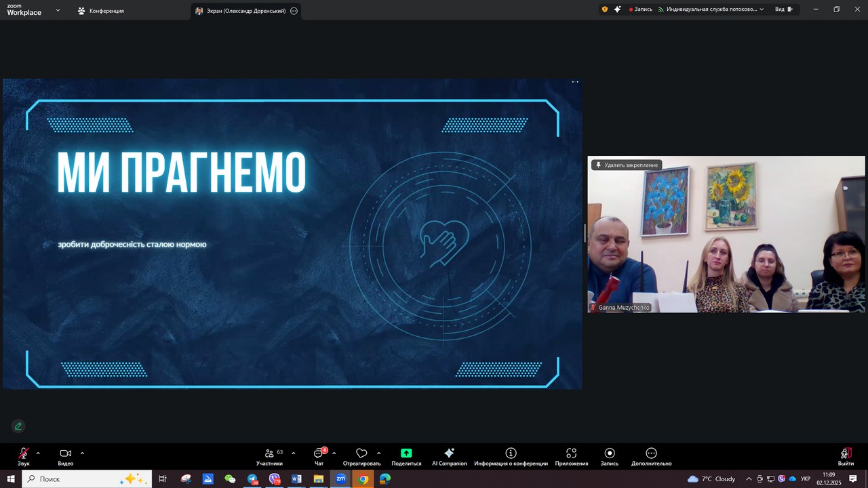The width and height of the screenshot is (868, 488).
Task: Open AI Companion from the toolbar
Action: (449, 454)
